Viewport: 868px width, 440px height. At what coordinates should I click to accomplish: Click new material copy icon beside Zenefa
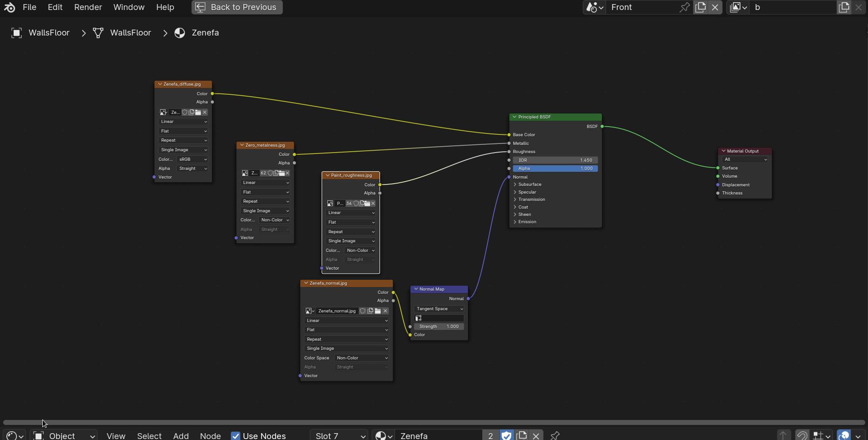[x=522, y=435]
